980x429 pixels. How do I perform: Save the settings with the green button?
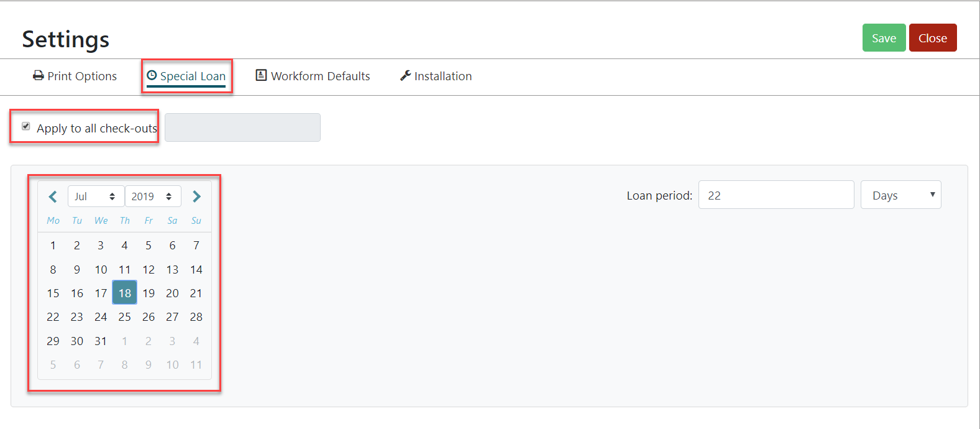pyautogui.click(x=884, y=38)
